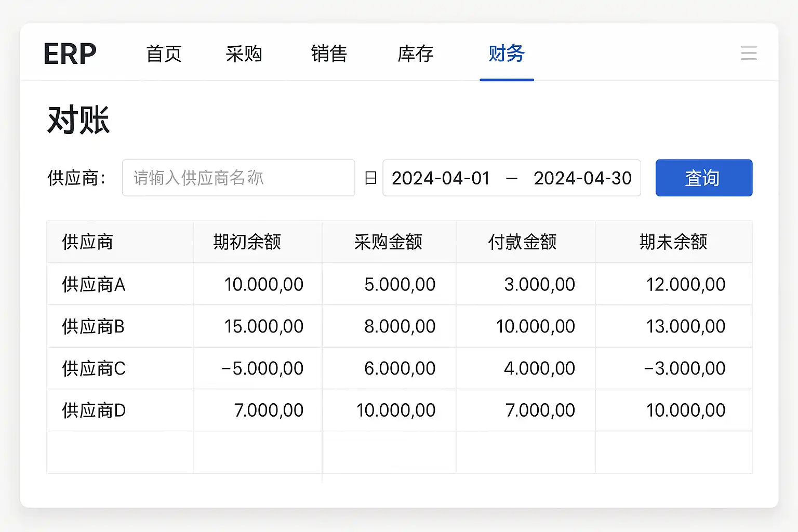Click the 期末余额 column header
This screenshot has height=532, width=798.
[x=673, y=242]
